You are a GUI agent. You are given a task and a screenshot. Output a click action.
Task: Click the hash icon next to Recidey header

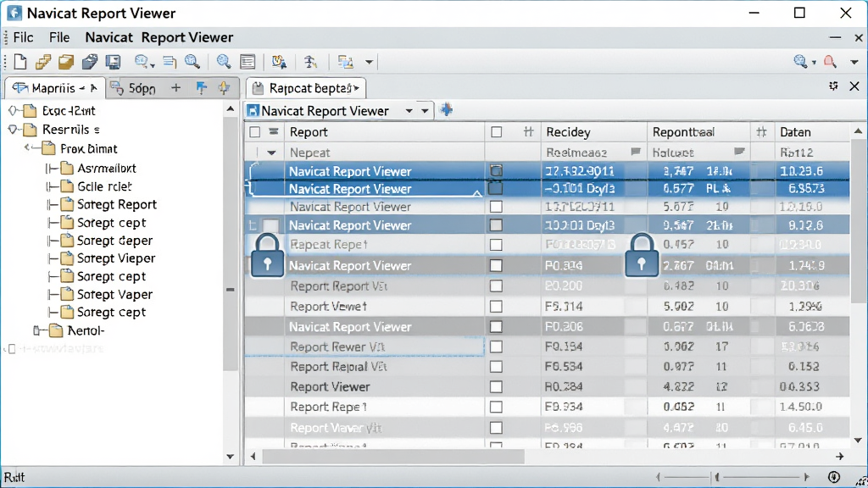point(529,131)
